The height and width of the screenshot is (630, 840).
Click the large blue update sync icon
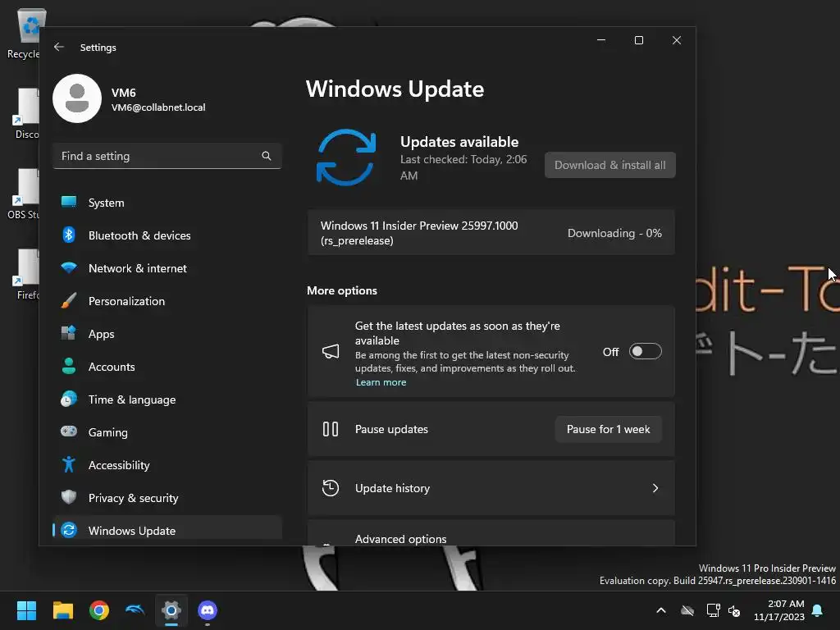click(x=346, y=157)
